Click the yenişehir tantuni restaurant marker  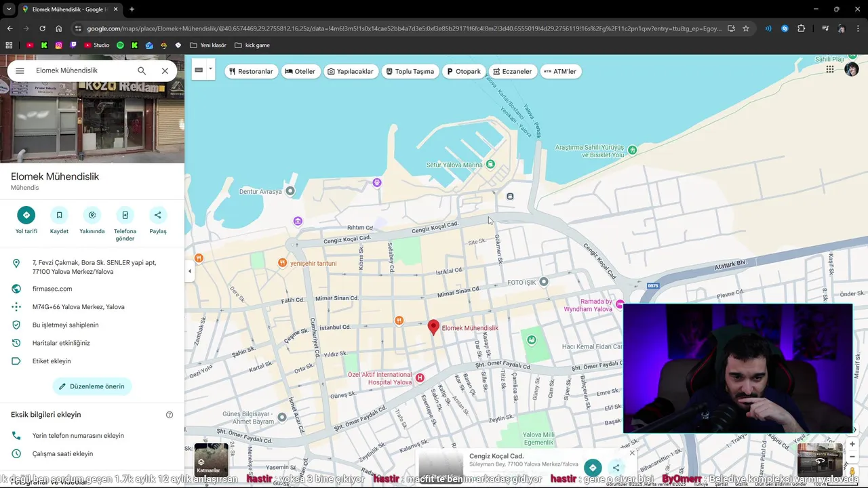click(x=282, y=263)
